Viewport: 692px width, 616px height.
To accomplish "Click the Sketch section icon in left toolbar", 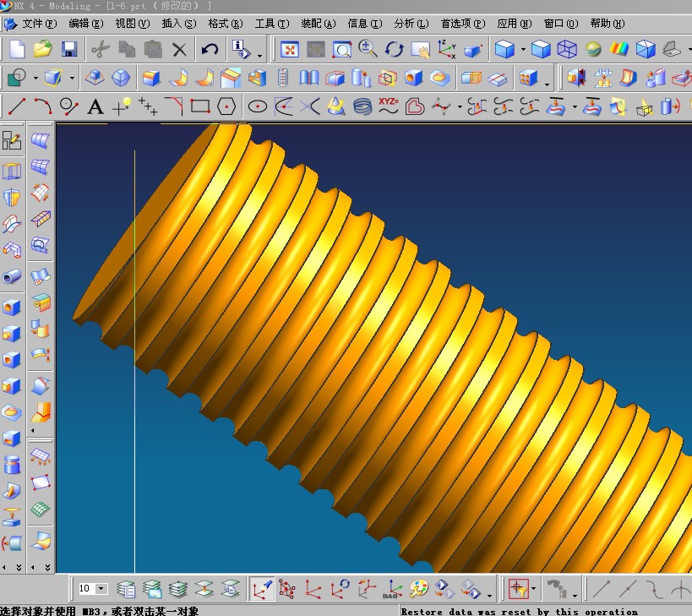I will coord(12,141).
